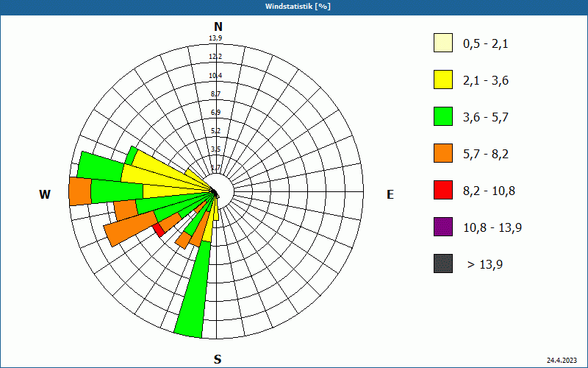This screenshot has width=588, height=368.
Task: Click the 3,5 axis value
Action: [x=215, y=149]
